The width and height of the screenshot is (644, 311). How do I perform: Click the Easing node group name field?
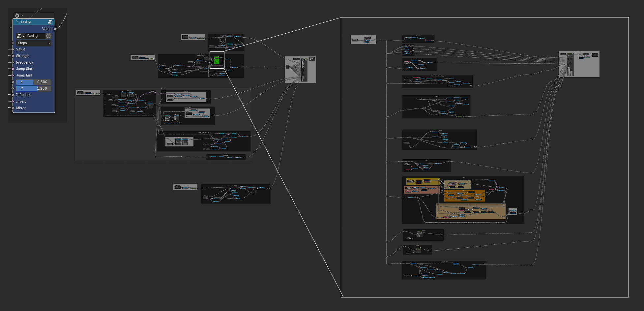[x=35, y=36]
